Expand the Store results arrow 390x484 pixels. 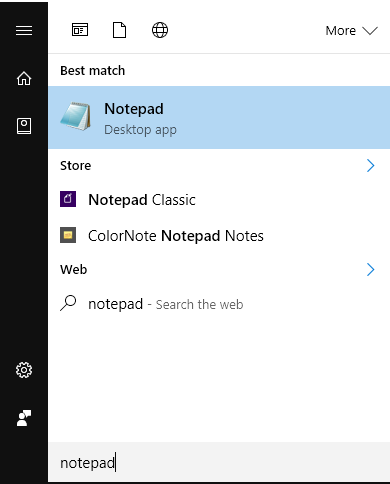point(371,165)
